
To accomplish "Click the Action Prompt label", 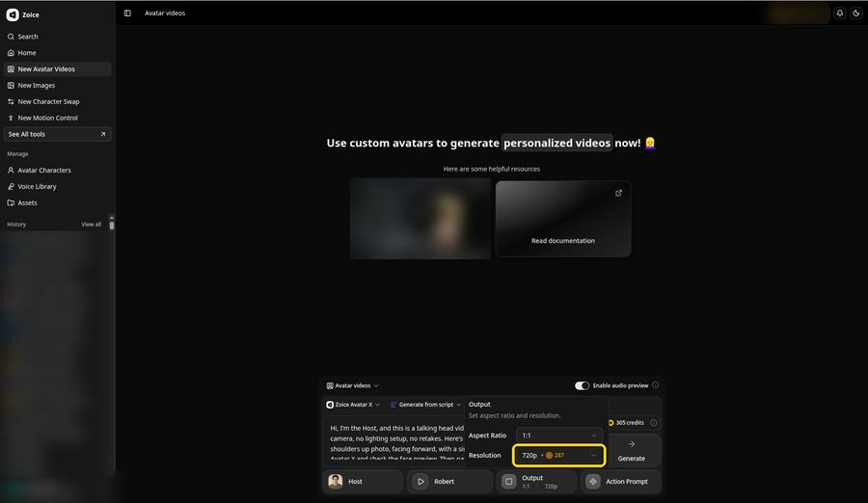I will click(x=627, y=482).
